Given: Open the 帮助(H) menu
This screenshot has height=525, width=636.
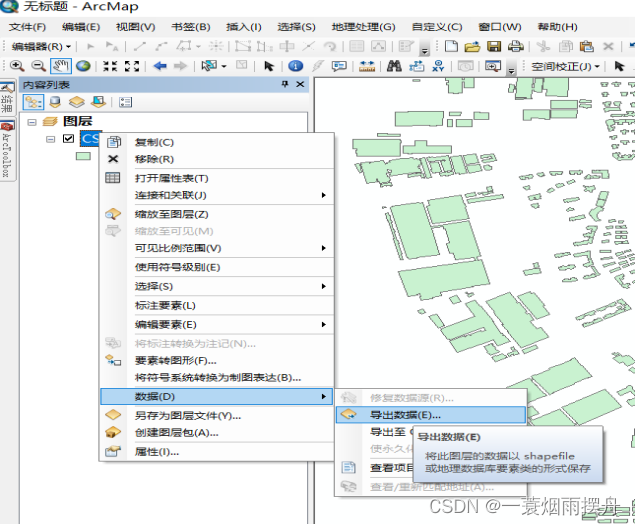Looking at the screenshot, I should tap(557, 27).
